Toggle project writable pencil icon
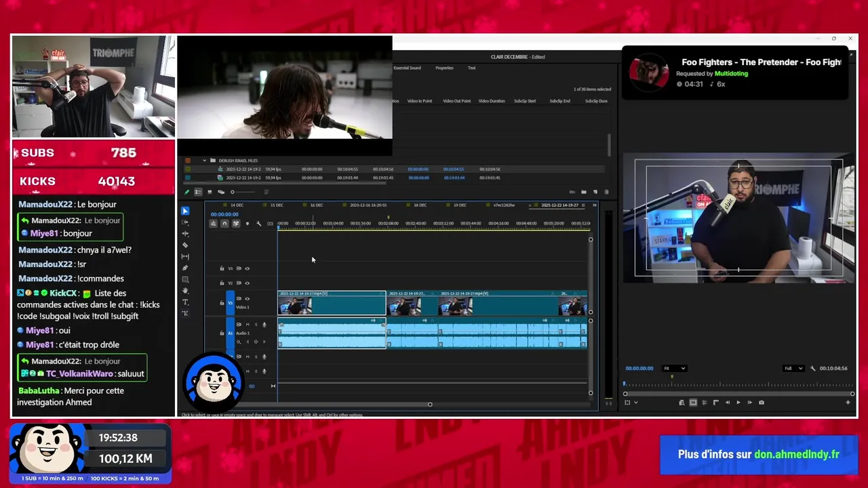 (x=187, y=192)
